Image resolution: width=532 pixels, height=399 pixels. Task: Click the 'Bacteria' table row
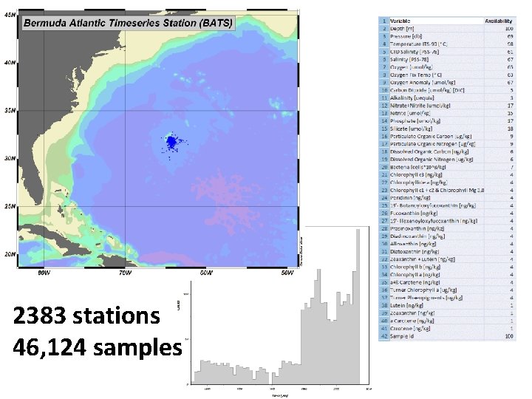pyautogui.click(x=447, y=167)
